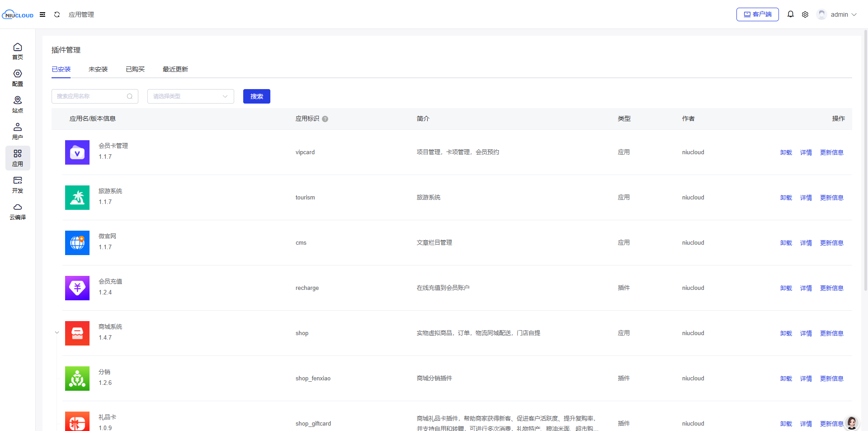Collapse the 商城系统 row expander arrow

pyautogui.click(x=57, y=332)
